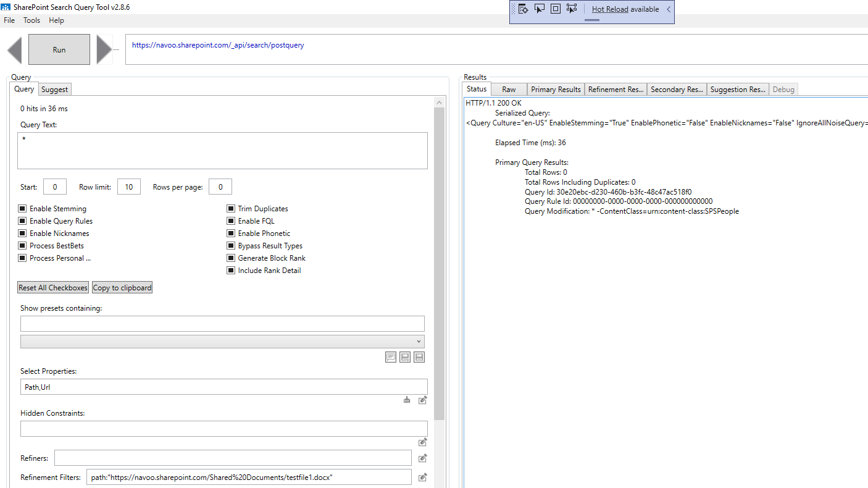Switch to the Suggest tab
The height and width of the screenshot is (488, 868).
[x=54, y=89]
